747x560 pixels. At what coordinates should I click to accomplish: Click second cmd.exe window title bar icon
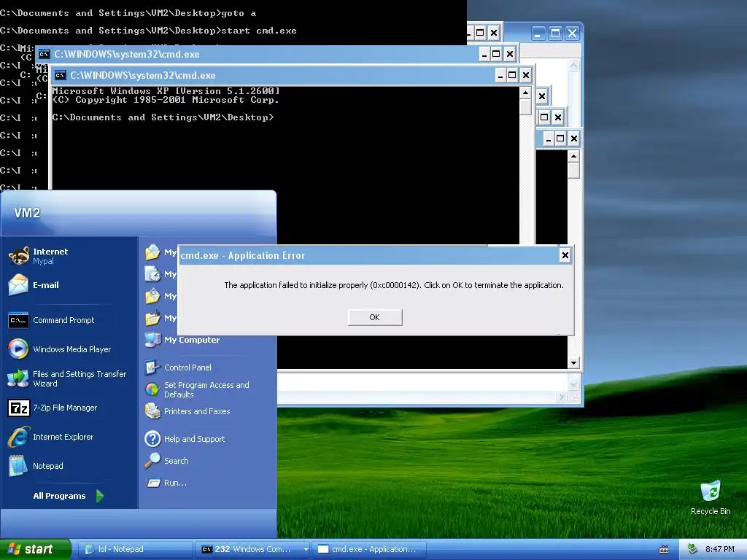44,54
